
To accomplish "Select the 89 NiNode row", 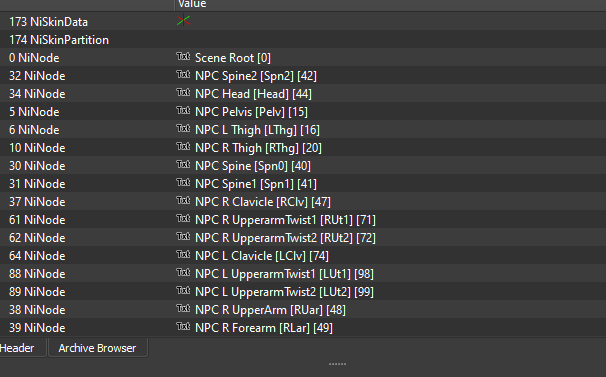I will click(x=303, y=292).
